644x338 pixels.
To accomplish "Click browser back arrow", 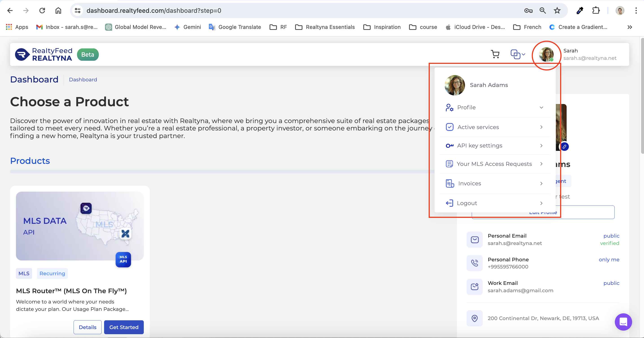I will point(10,11).
